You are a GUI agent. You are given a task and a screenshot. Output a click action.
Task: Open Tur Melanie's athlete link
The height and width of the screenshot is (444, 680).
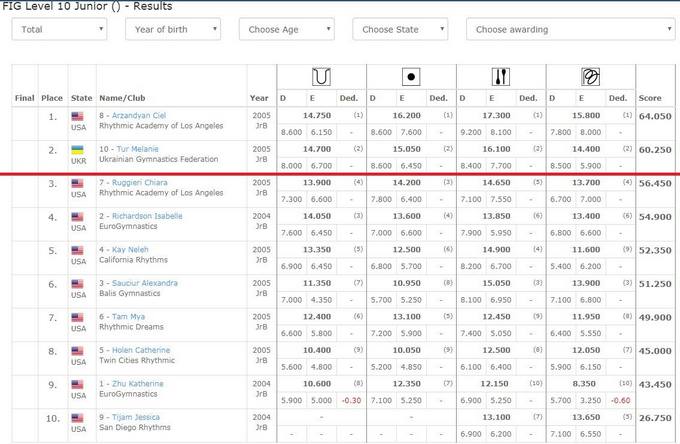136,149
